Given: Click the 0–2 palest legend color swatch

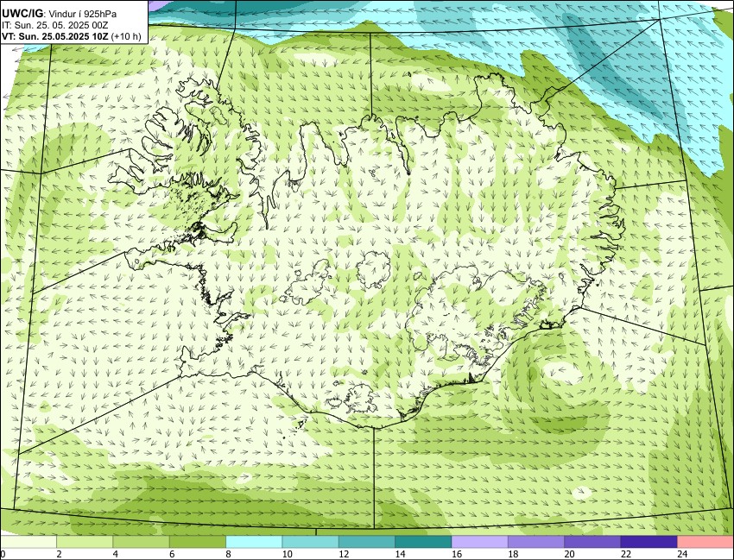Looking at the screenshot, I should click(28, 542).
